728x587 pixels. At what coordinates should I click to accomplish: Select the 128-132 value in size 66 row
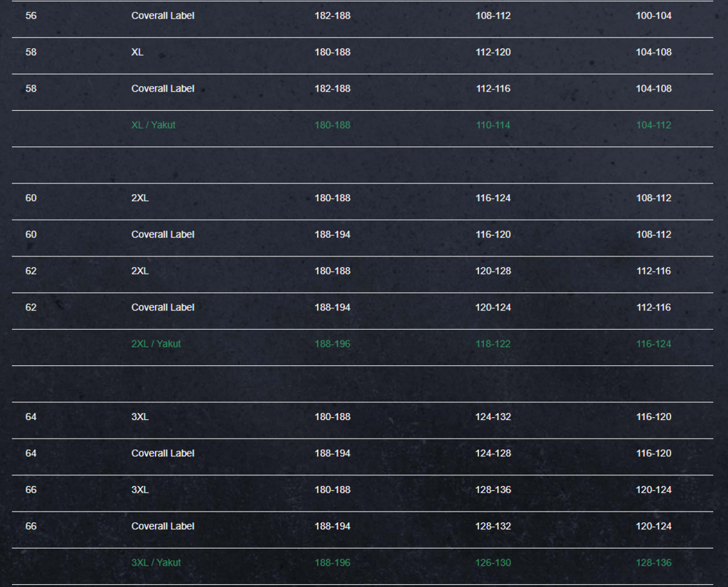493,526
